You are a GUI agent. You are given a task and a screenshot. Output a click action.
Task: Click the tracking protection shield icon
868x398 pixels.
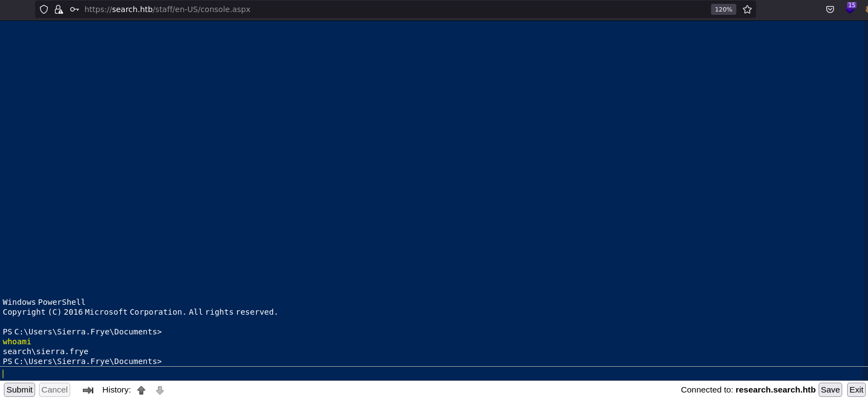[x=44, y=9]
